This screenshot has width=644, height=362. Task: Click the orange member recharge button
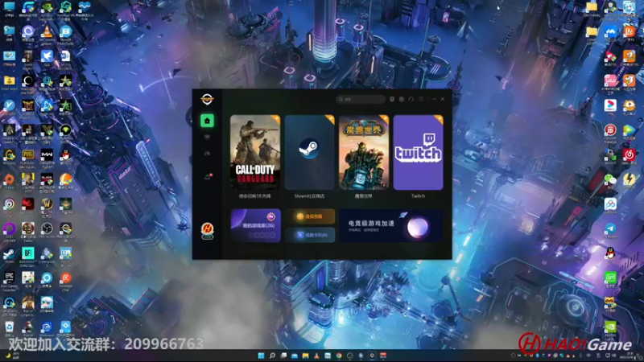[x=310, y=216]
